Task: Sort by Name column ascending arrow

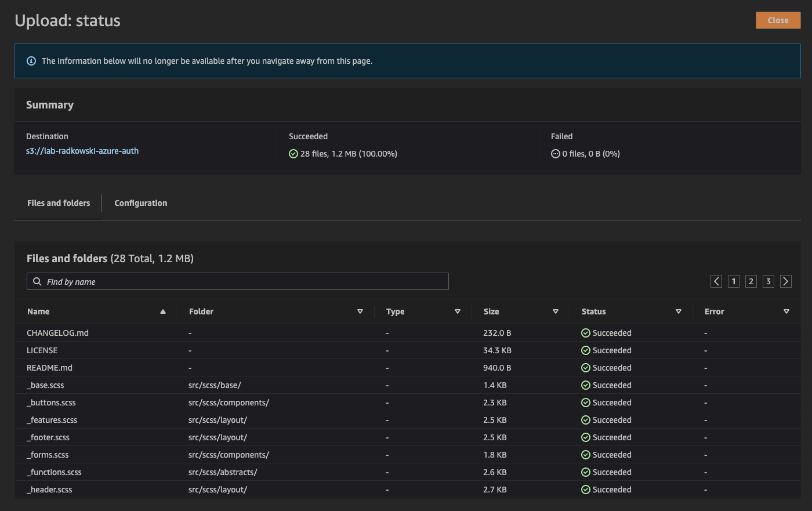Action: (163, 311)
